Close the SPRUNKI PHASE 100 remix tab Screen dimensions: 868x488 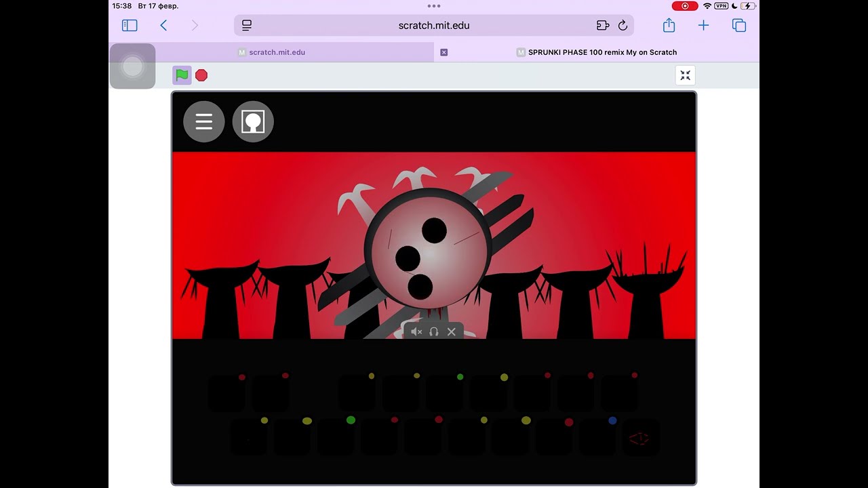[444, 52]
